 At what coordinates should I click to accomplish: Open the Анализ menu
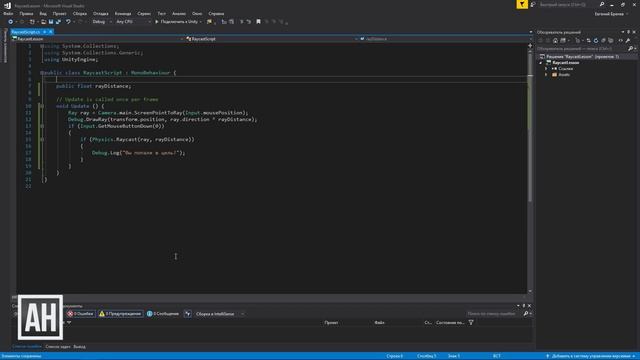(x=179, y=13)
